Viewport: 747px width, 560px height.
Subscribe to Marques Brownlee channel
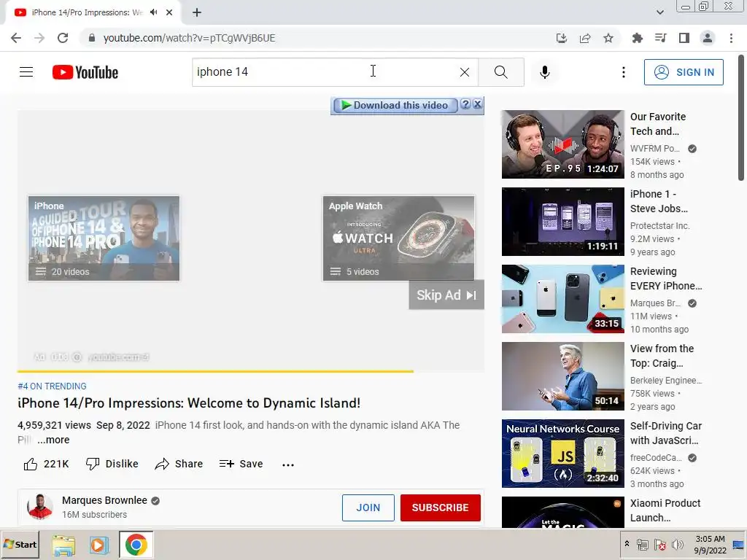pos(440,507)
